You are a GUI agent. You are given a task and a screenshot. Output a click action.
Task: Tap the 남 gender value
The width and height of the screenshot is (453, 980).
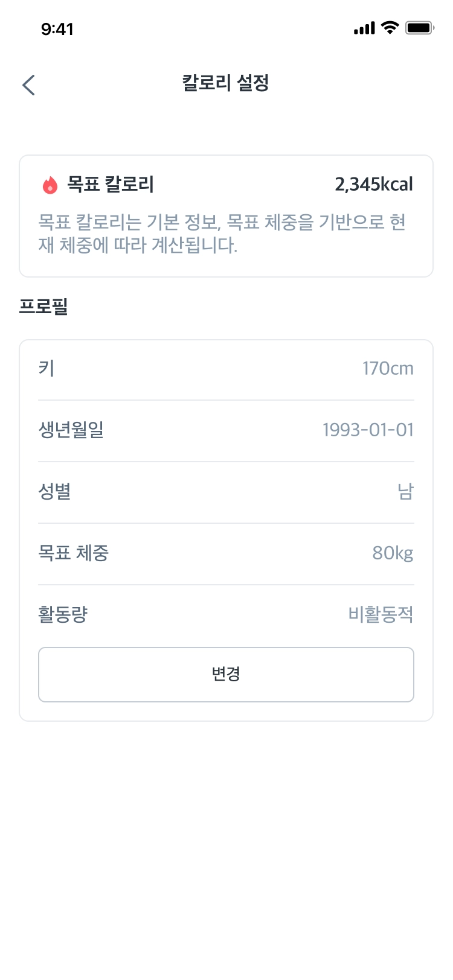pos(405,491)
